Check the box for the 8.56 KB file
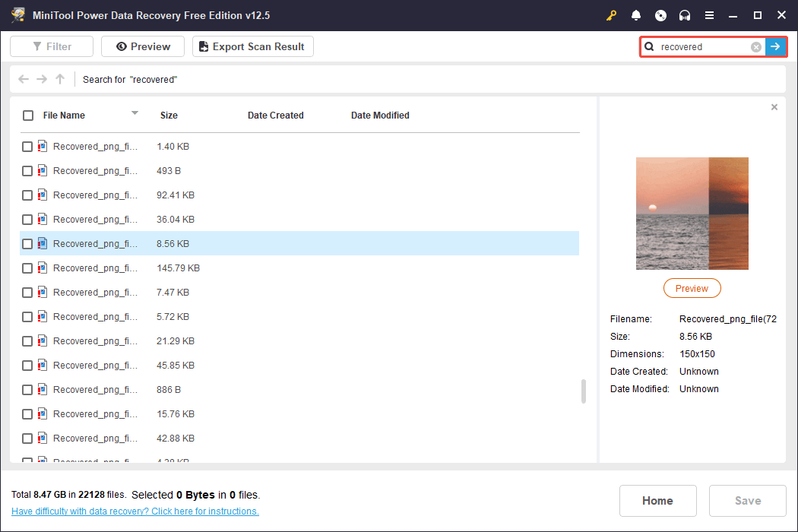 [27, 244]
